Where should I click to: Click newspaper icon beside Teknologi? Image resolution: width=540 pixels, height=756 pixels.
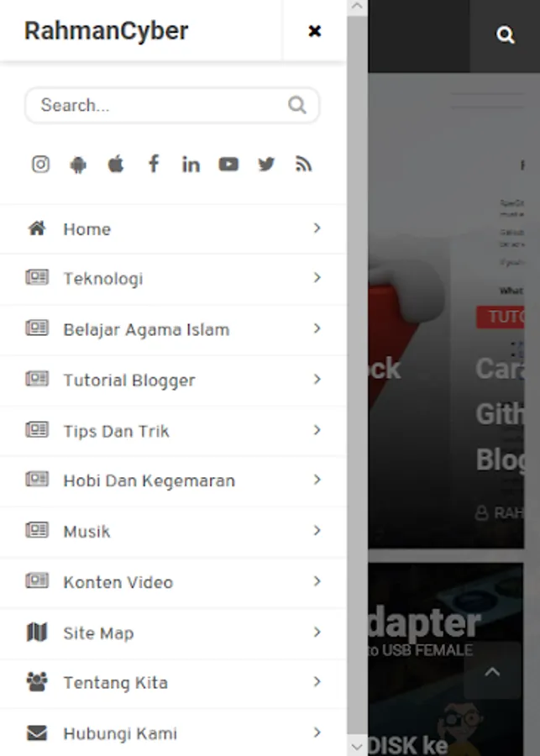coord(37,277)
